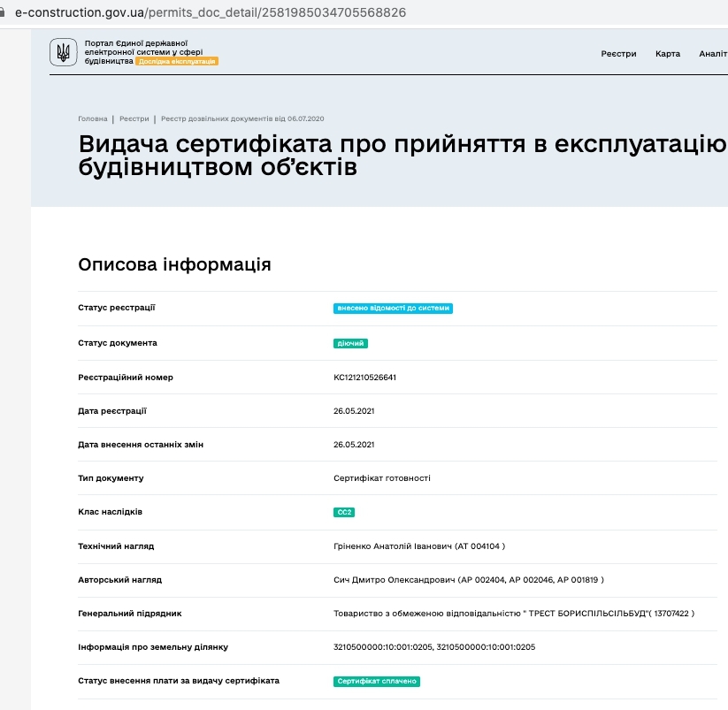Open the Карта menu item
This screenshot has height=710, width=728.
(668, 54)
